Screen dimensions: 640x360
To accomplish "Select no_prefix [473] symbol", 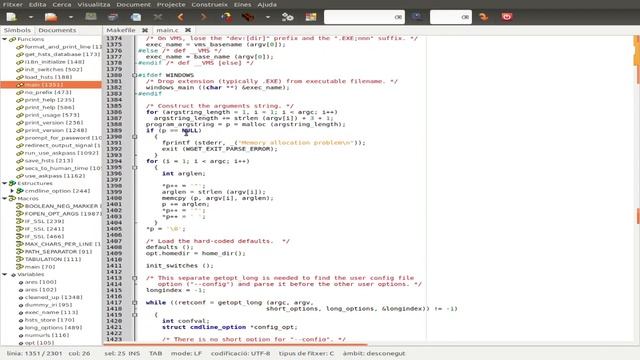I will pos(44,92).
